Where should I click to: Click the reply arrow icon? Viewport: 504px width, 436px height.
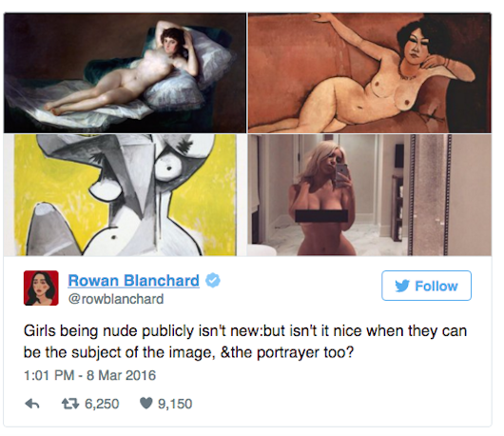[32, 404]
